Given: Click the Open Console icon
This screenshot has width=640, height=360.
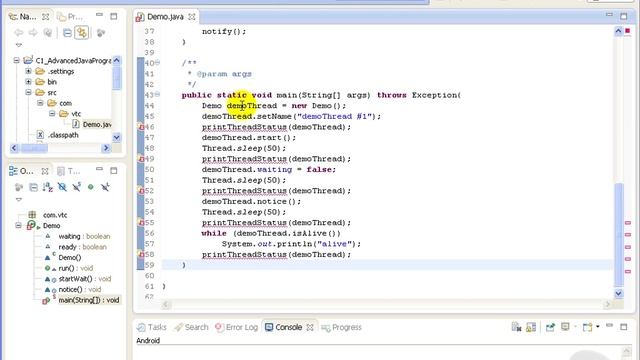Looking at the screenshot, I should (587, 327).
